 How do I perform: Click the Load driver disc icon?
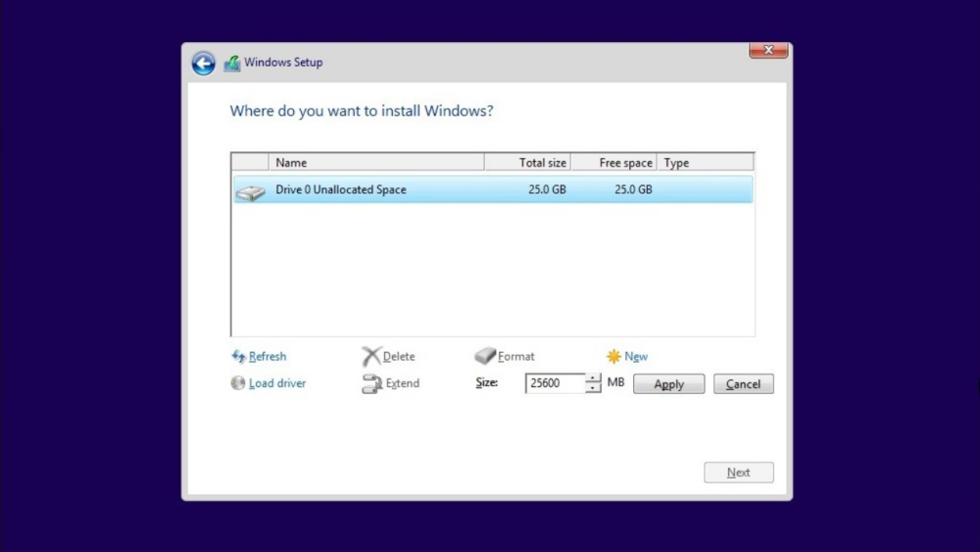[238, 382]
